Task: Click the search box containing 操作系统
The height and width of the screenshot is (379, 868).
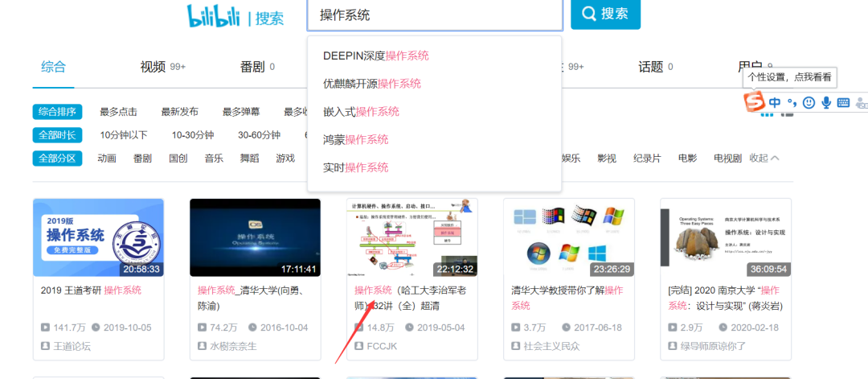Action: 435,15
